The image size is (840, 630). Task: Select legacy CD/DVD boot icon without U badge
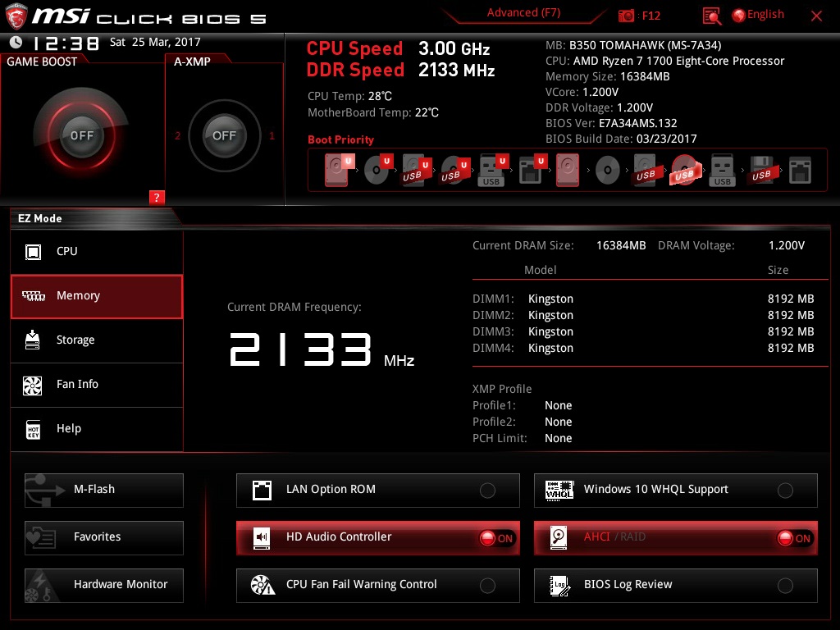pos(608,171)
